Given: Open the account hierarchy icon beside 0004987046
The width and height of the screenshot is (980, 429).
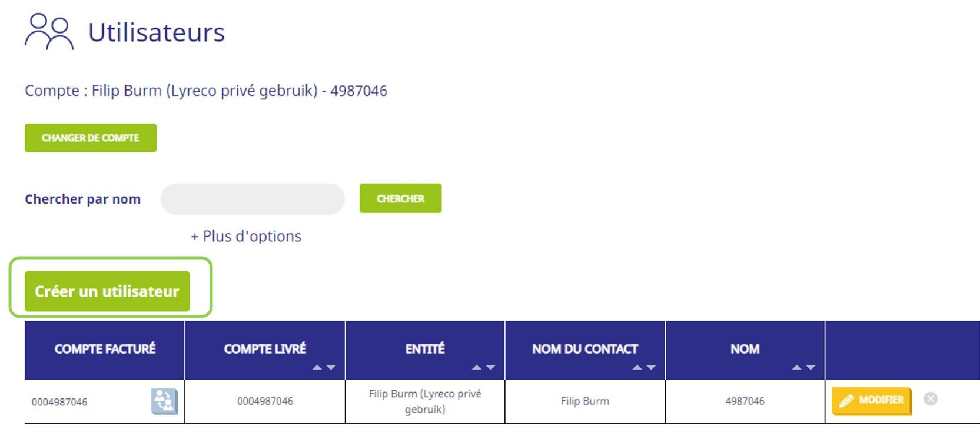Looking at the screenshot, I should (x=164, y=401).
